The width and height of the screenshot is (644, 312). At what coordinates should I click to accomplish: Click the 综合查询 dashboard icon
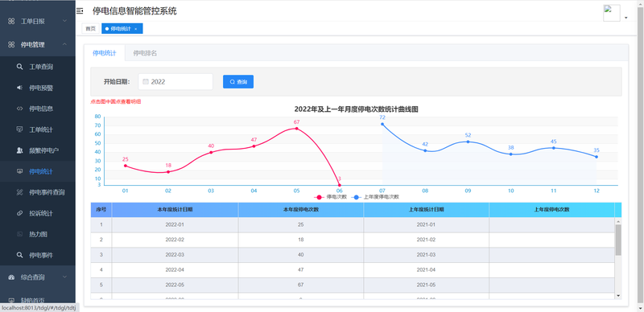[x=11, y=277]
